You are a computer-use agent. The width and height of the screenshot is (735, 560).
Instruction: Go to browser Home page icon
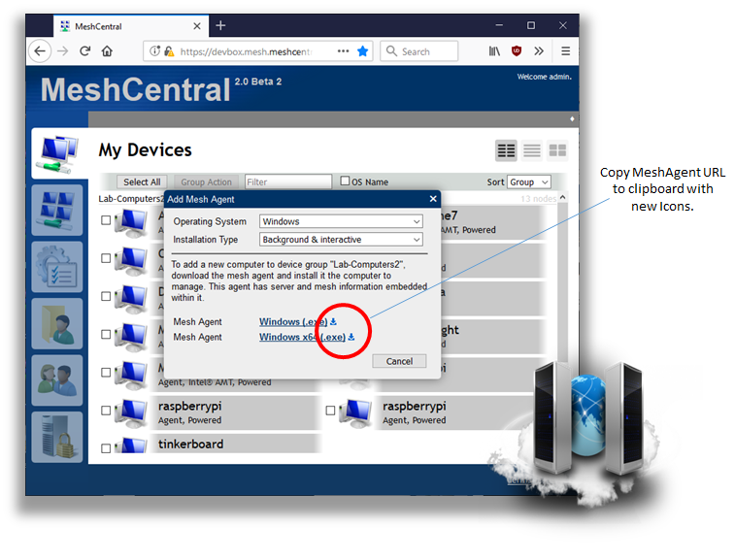point(108,51)
